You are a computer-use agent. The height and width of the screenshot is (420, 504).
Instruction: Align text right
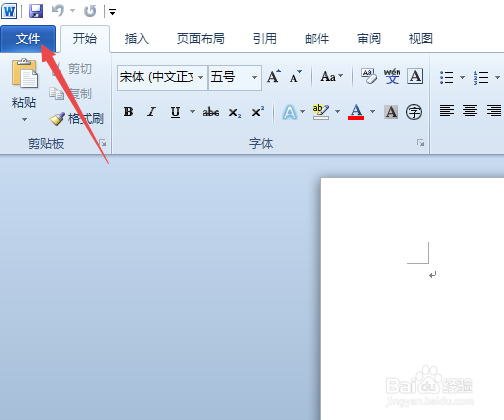(494, 111)
